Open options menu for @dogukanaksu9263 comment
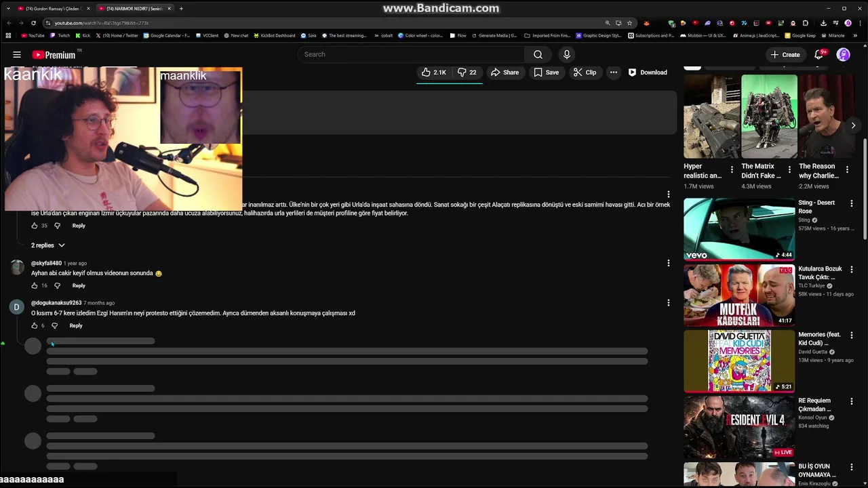 668,303
